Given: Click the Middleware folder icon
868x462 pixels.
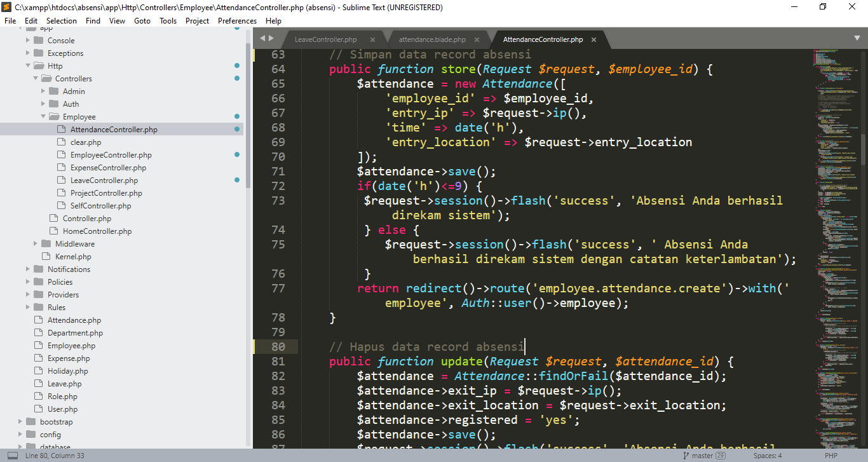Looking at the screenshot, I should [46, 243].
